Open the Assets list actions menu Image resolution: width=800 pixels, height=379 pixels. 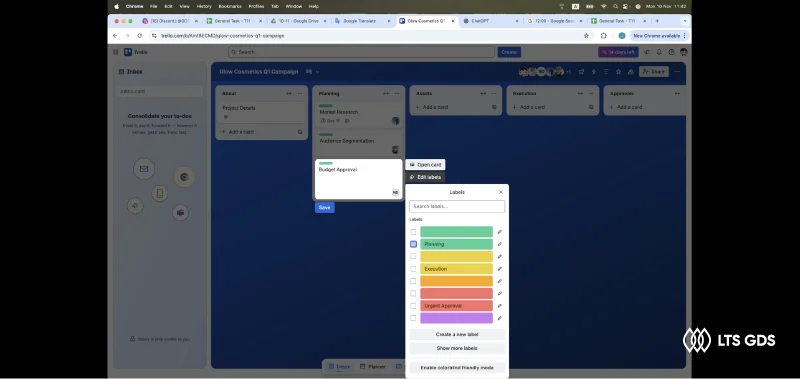click(x=493, y=94)
